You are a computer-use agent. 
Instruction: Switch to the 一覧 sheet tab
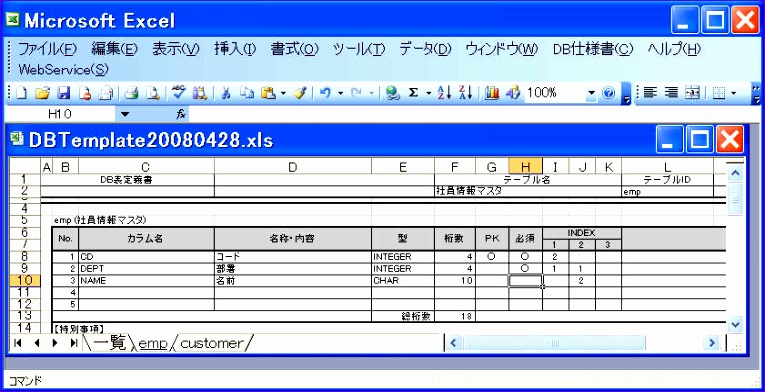(x=109, y=343)
